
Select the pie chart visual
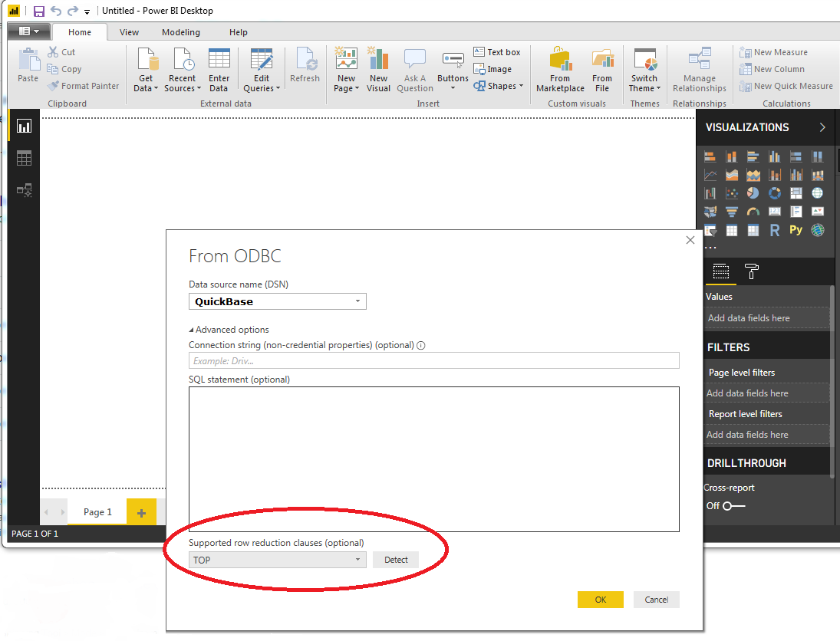pos(753,192)
